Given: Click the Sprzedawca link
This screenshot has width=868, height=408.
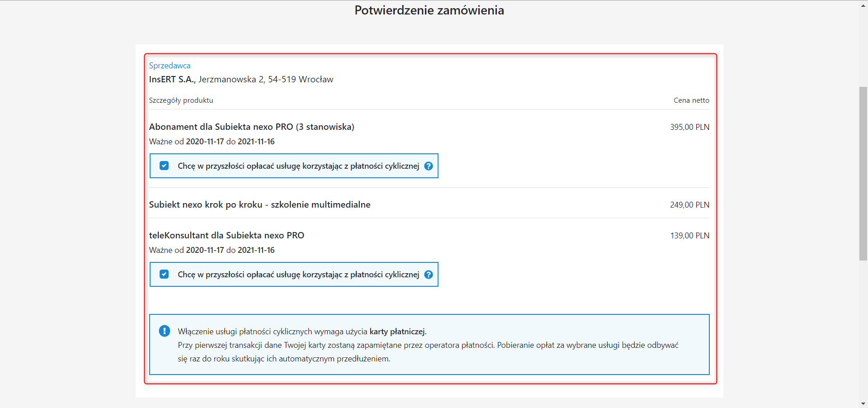Looking at the screenshot, I should click(x=170, y=66).
